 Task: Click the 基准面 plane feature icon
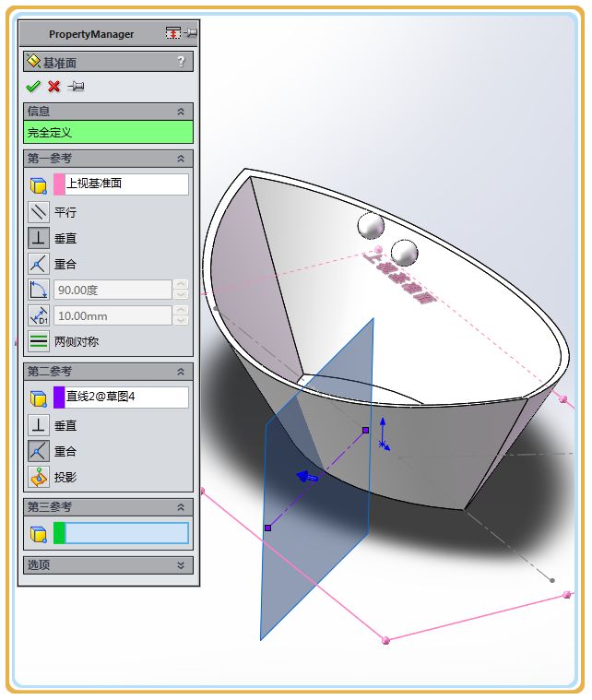coord(33,62)
